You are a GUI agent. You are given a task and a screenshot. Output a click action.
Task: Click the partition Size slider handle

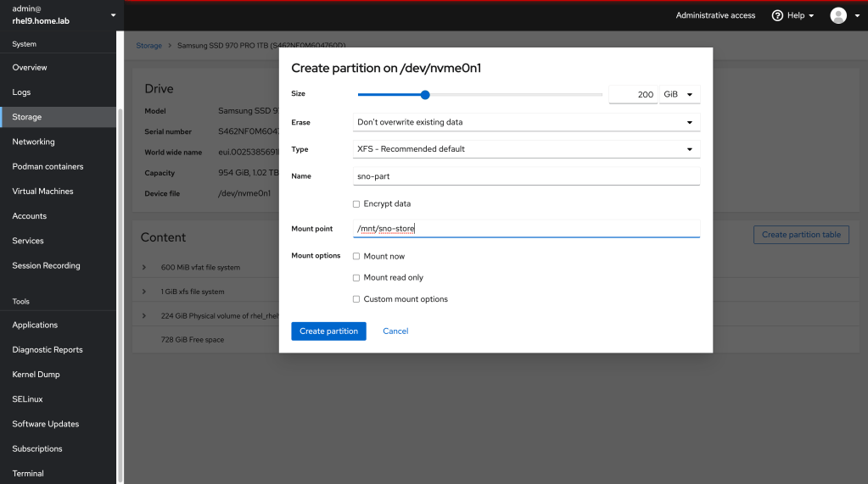click(x=425, y=95)
